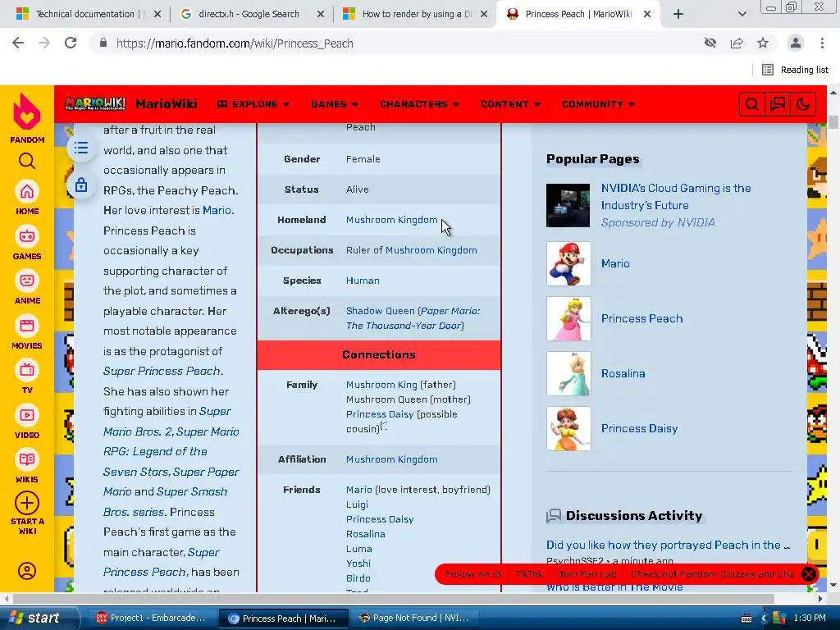Open the Fandom Games icon
The height and width of the screenshot is (630, 840).
27,236
